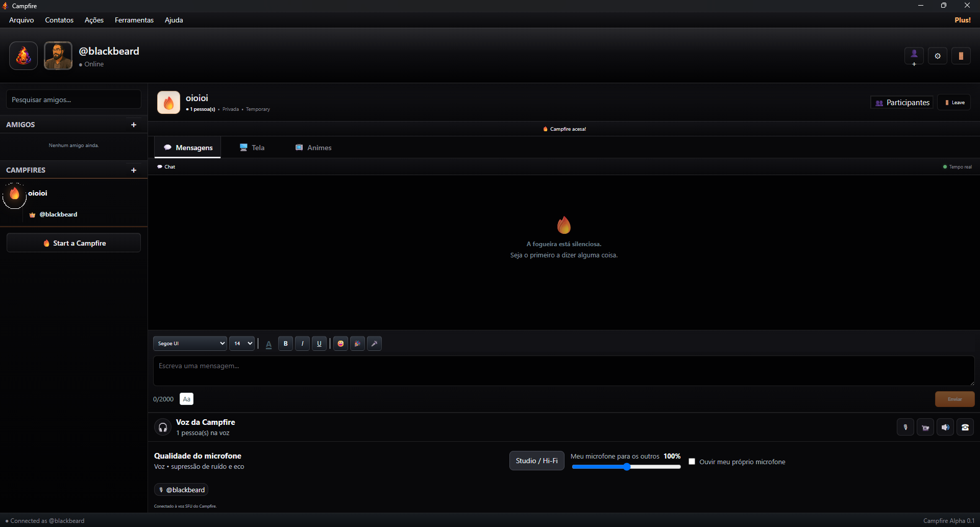The width and height of the screenshot is (980, 527).
Task: Click the Plus! upgrade link
Action: [963, 20]
